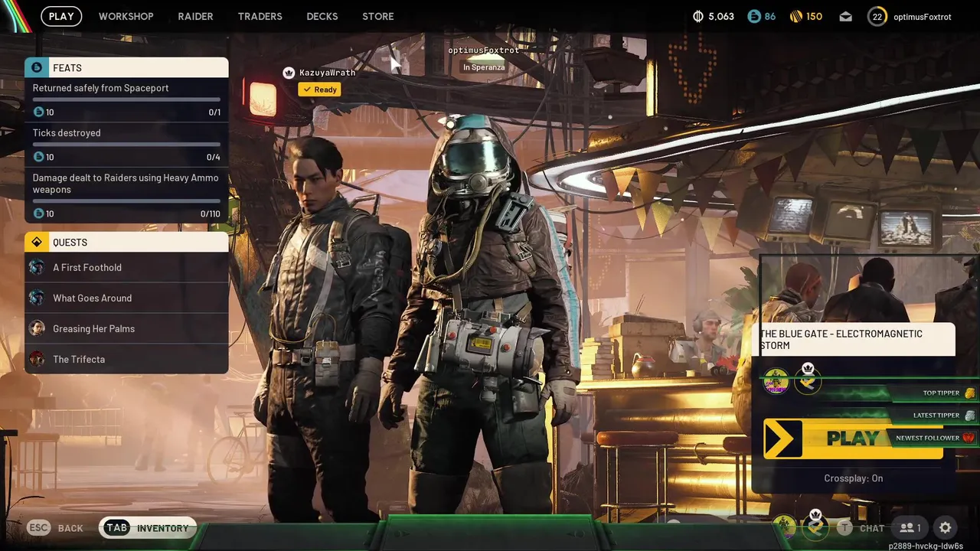Click Returned safely from Spaceport progress bar
Screen dimensions: 980x551
(126, 99)
